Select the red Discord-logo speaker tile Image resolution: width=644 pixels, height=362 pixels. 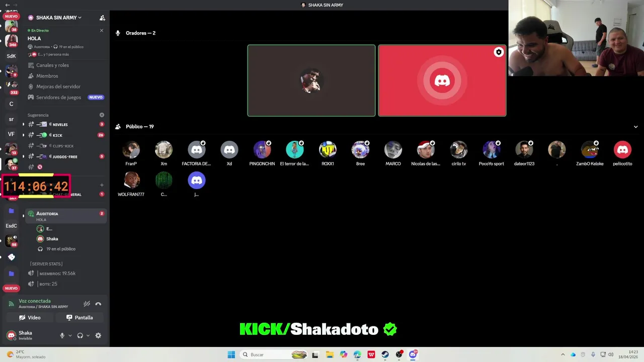[x=442, y=80]
